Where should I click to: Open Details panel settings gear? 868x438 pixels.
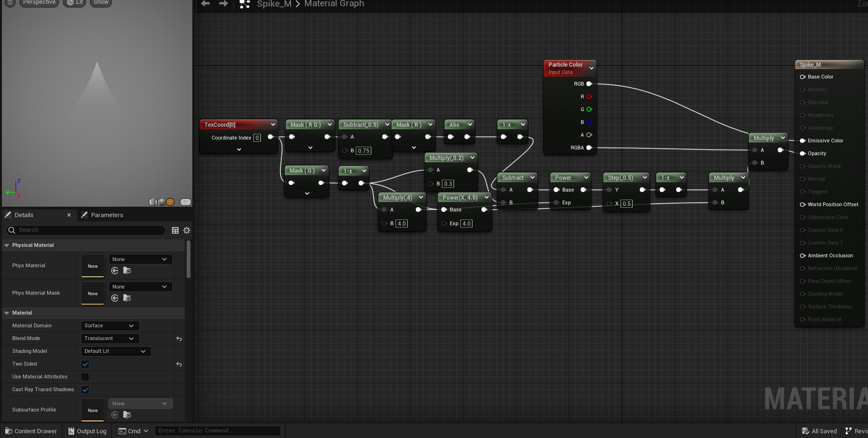187,230
